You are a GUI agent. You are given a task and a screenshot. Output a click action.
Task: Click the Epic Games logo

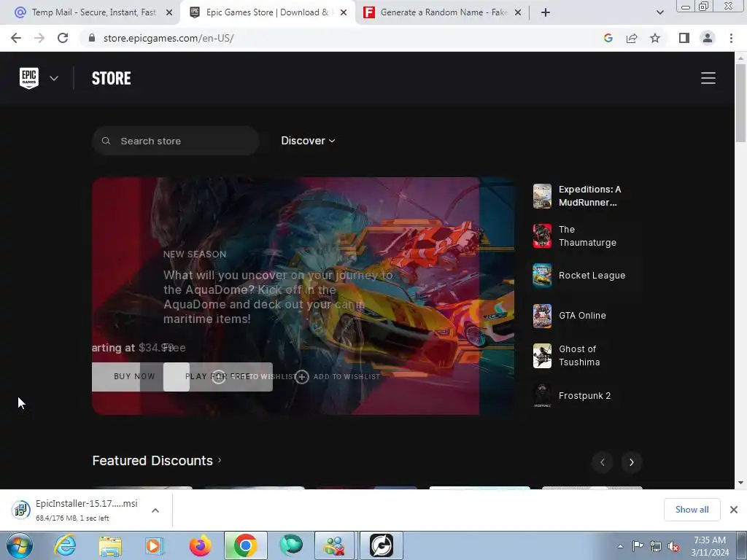tap(29, 78)
